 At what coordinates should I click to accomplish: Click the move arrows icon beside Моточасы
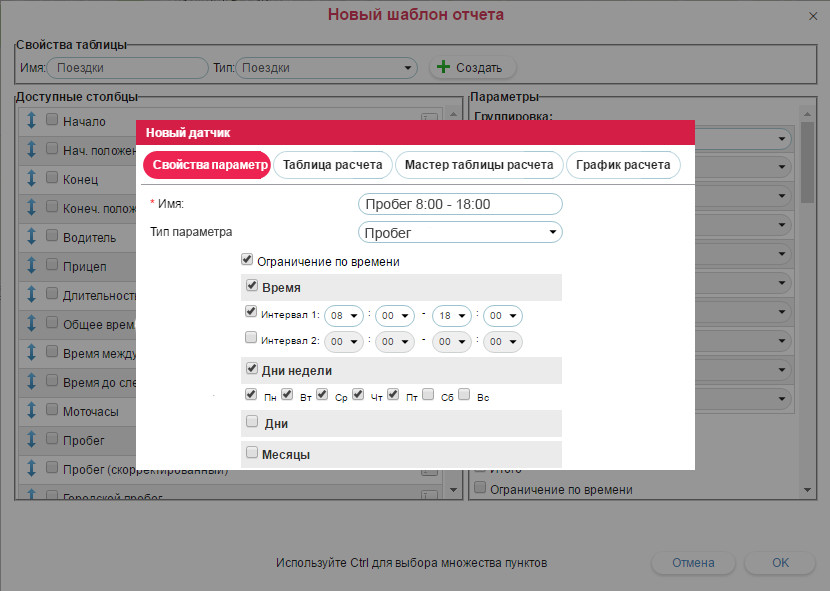pyautogui.click(x=32, y=411)
